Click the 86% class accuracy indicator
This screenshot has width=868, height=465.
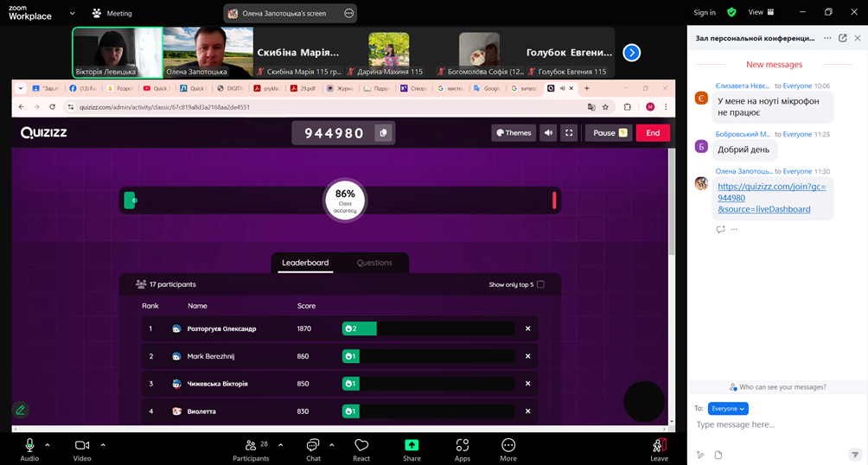coord(345,201)
